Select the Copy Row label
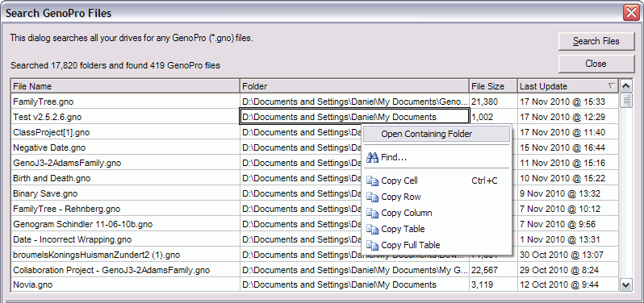644x303 pixels. 401,197
